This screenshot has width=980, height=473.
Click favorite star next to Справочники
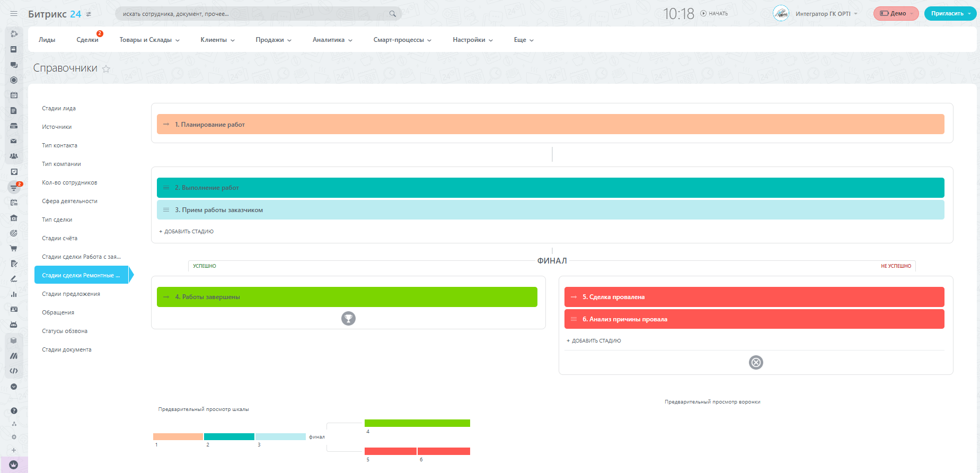point(106,69)
